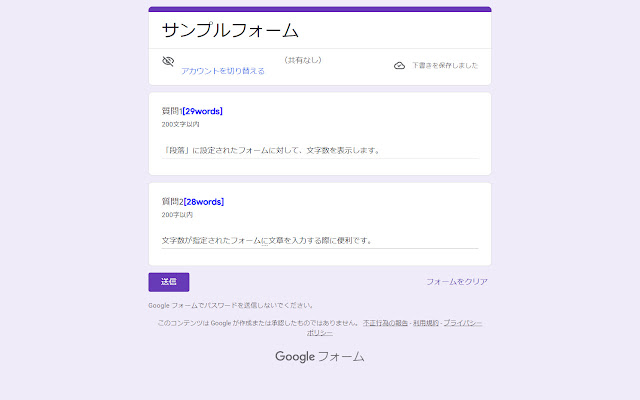Click the Google フォーム logo
The width and height of the screenshot is (640, 400).
point(320,356)
